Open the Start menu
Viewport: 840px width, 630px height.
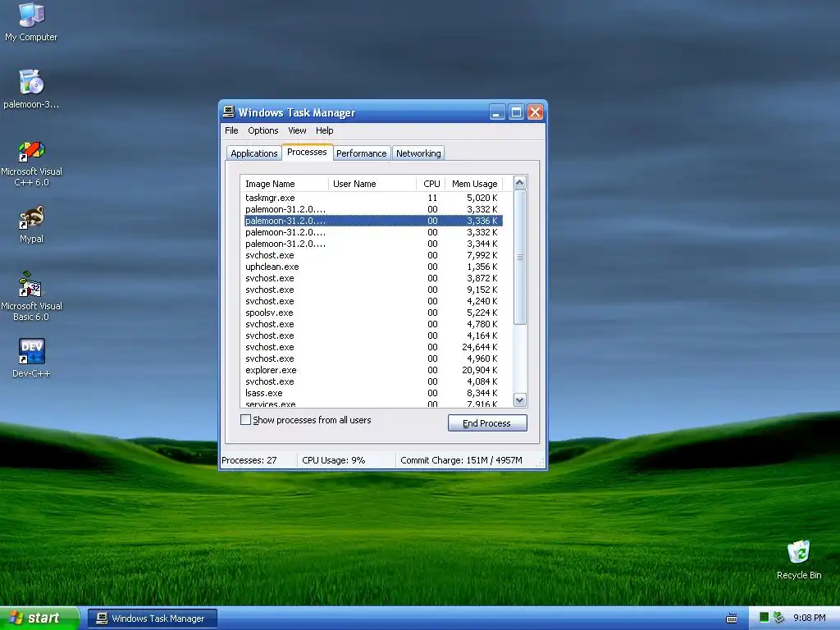point(39,619)
